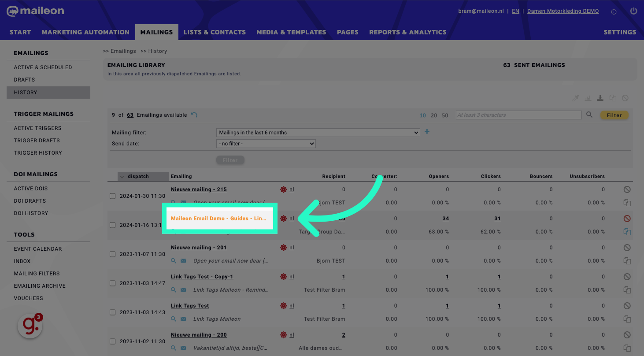Click the copy icon in Nieuwe mailing - 201 row
This screenshot has height=356, width=644.
click(627, 261)
